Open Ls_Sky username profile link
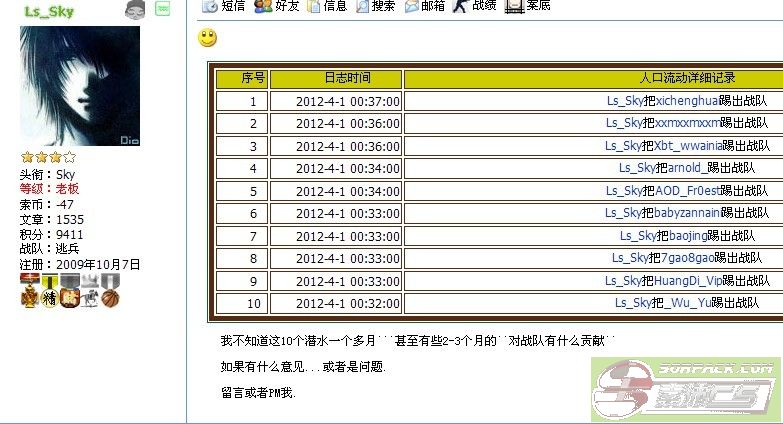Screen dimensions: 783x424 point(48,11)
